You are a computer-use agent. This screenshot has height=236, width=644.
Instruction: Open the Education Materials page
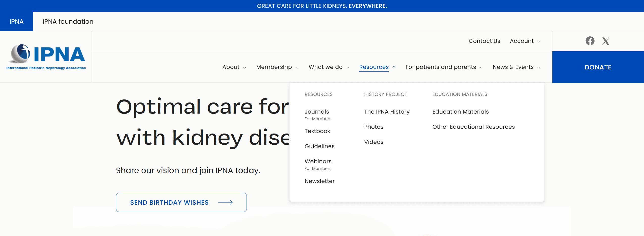click(x=460, y=111)
